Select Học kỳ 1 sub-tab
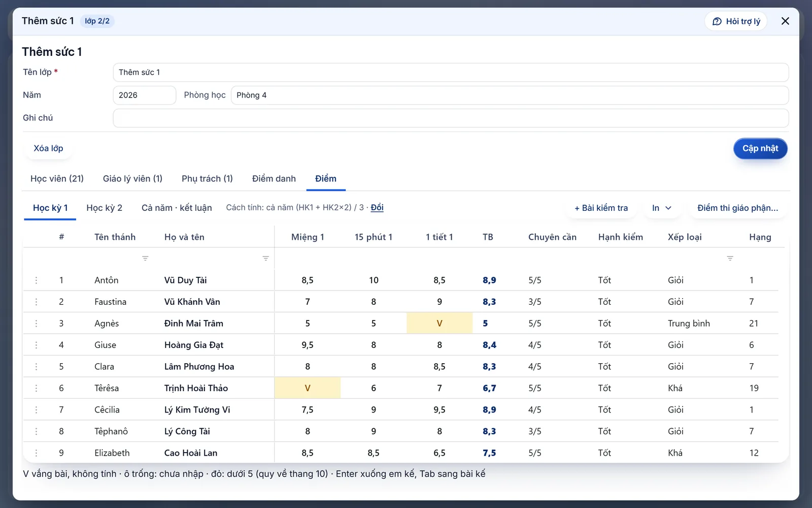812x508 pixels. tap(50, 208)
